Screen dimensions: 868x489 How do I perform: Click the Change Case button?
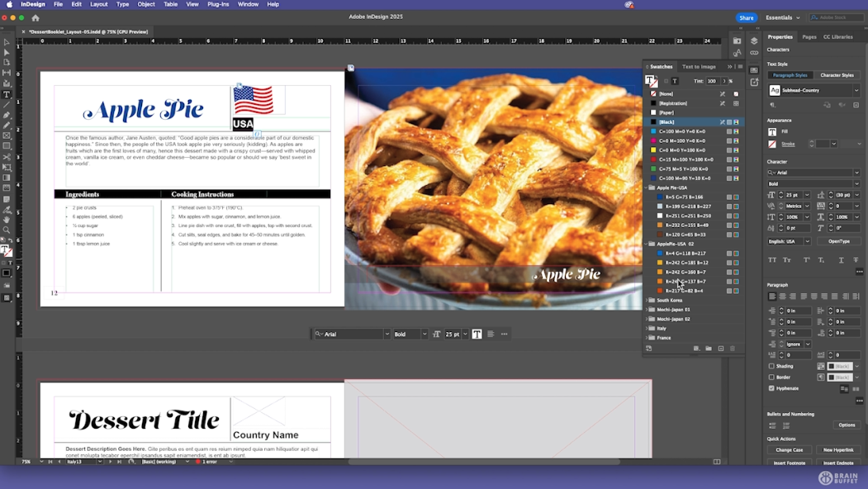pyautogui.click(x=789, y=449)
